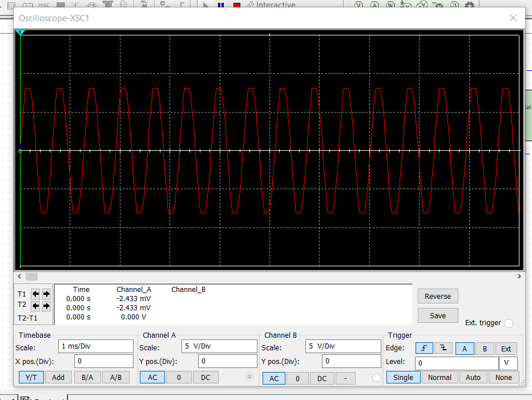Run the simulation with the play arrow icon

point(204,5)
